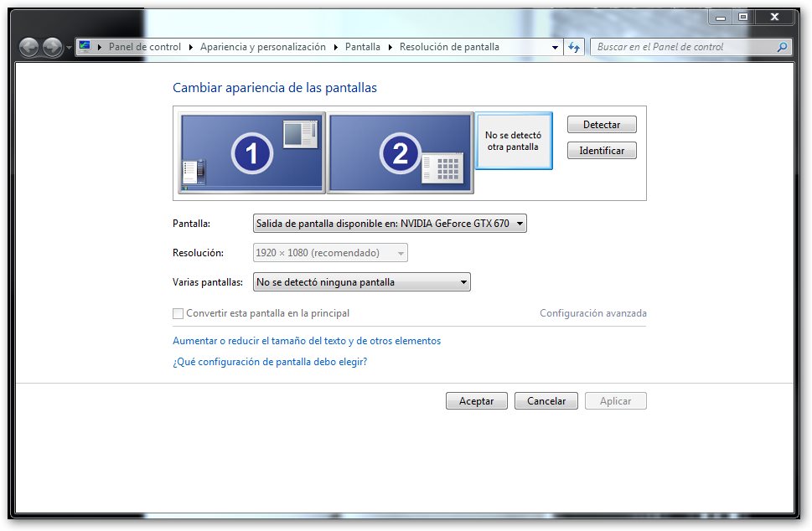Select monitor 2 thumbnail
Viewport: 812px width, 531px height.
coord(401,152)
